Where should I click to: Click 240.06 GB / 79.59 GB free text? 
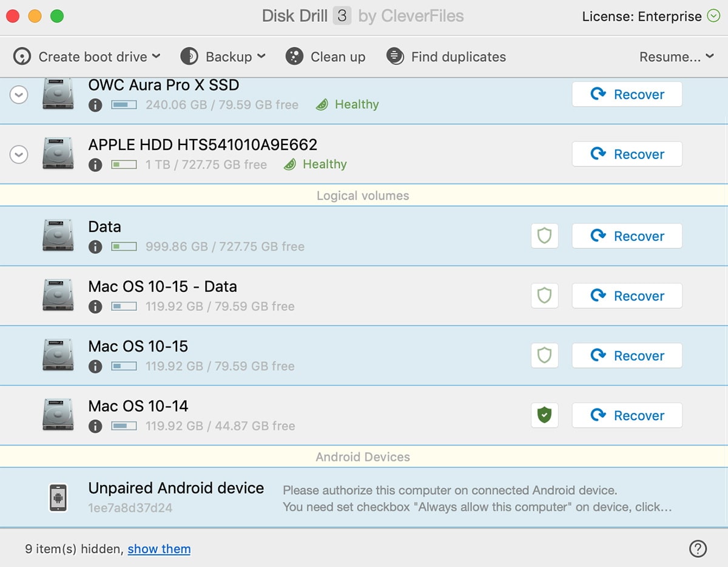coord(222,104)
